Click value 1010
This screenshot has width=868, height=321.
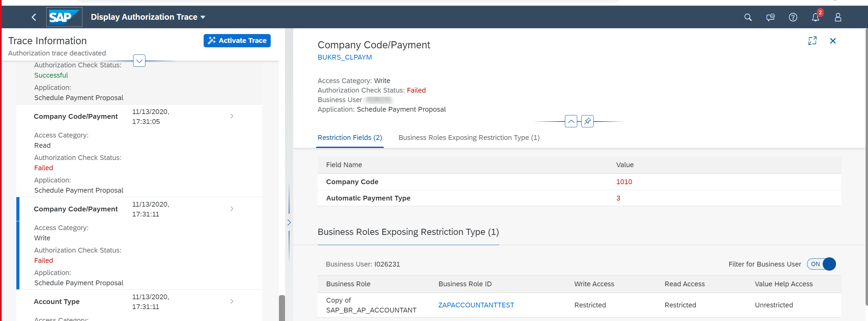point(624,182)
